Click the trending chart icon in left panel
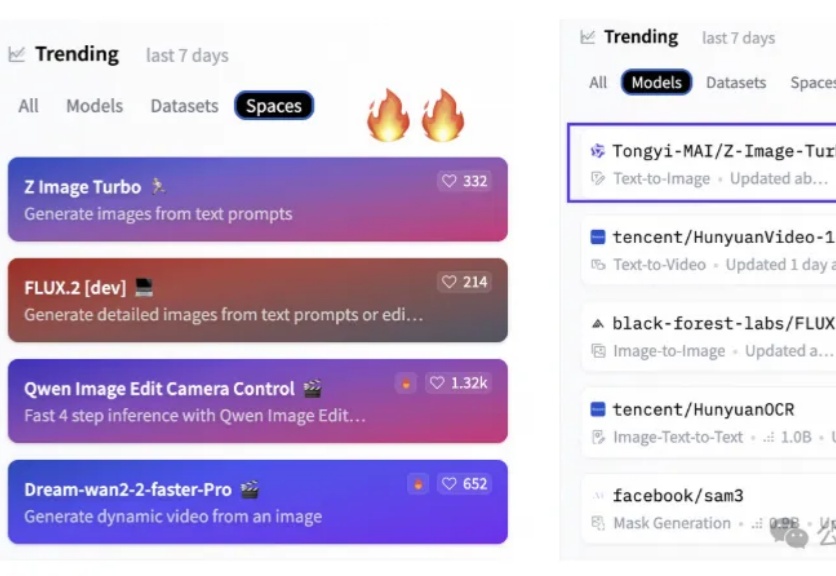The height and width of the screenshot is (576, 836). (17, 54)
